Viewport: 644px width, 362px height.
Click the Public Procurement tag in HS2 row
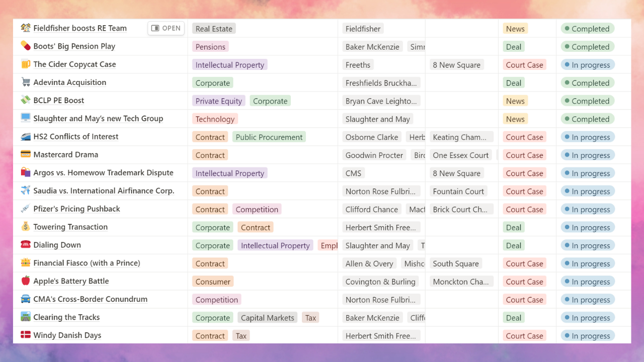click(x=269, y=137)
